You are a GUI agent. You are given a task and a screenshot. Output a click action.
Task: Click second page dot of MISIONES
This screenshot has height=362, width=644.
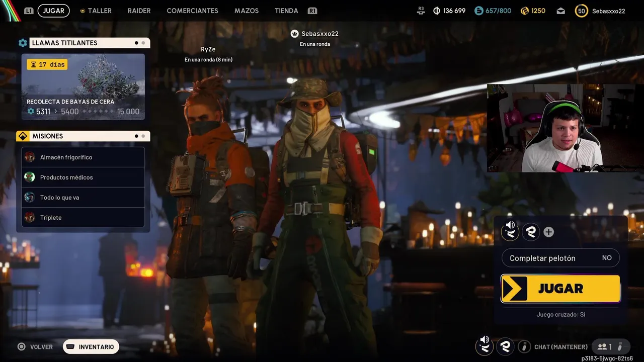pos(143,136)
